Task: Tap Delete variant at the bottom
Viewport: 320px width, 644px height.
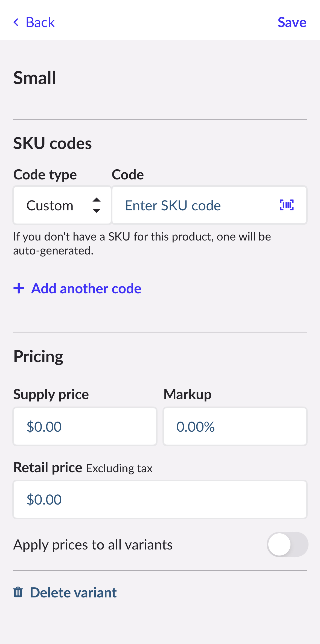Action: tap(73, 592)
